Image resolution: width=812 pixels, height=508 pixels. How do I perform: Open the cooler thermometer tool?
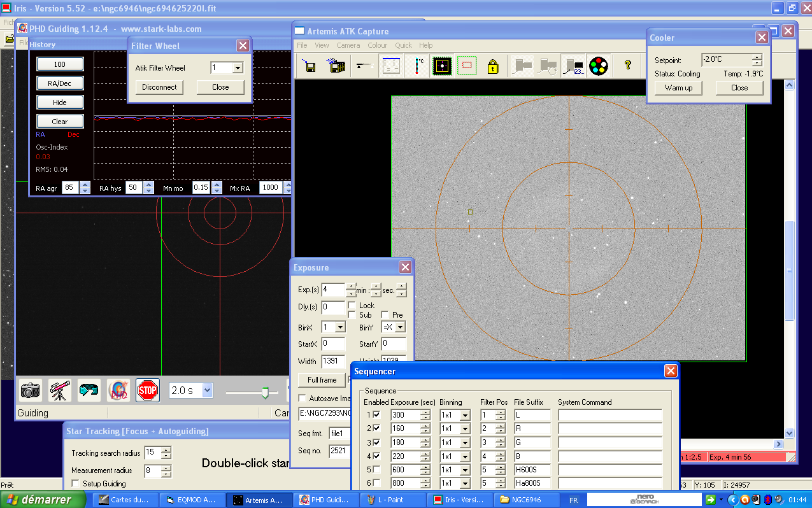[x=418, y=66]
